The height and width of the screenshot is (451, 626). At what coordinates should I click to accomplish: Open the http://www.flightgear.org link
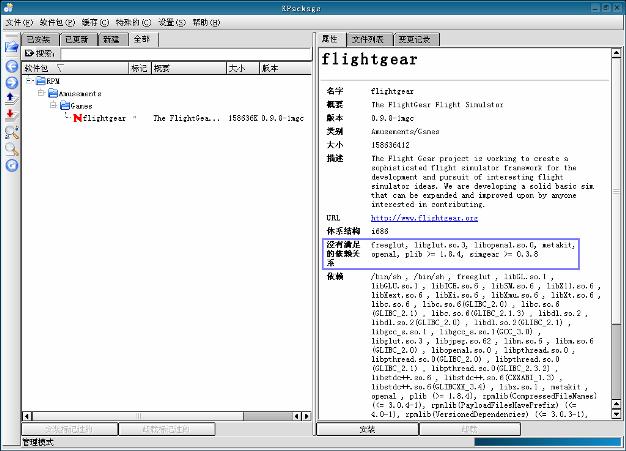click(x=424, y=218)
